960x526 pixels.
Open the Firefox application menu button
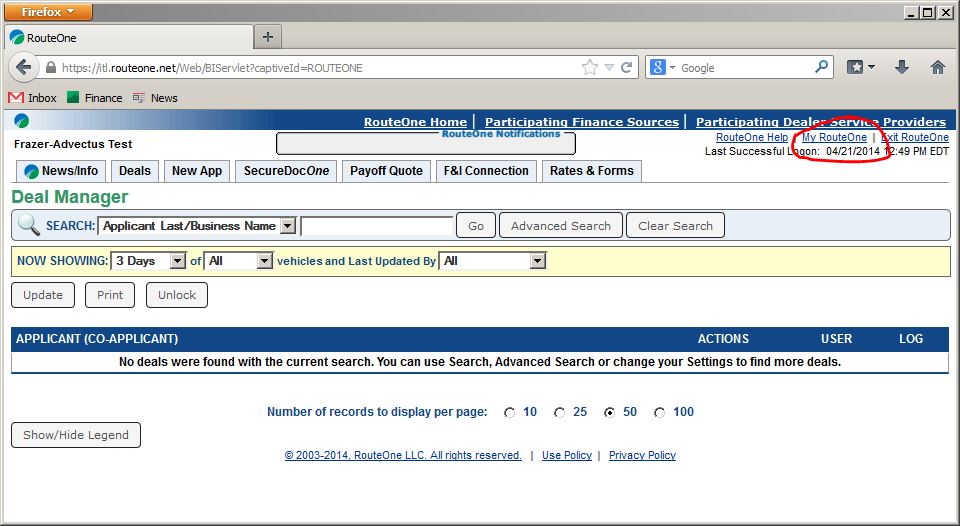click(x=48, y=12)
